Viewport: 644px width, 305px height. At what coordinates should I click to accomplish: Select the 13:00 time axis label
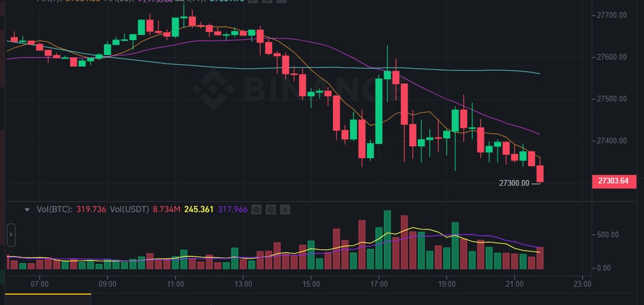pos(243,283)
